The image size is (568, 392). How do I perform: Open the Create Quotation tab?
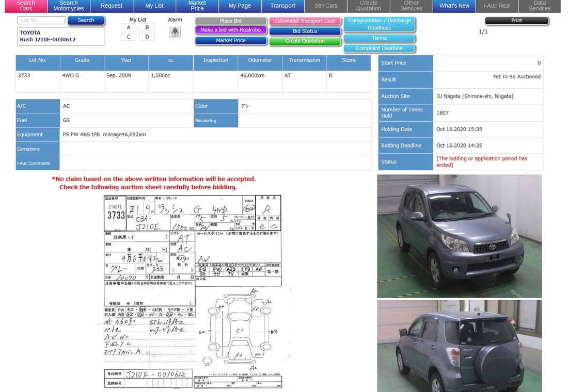(x=368, y=6)
